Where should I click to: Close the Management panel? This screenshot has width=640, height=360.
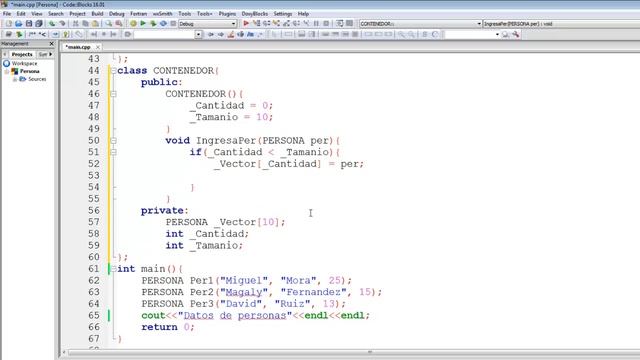pos(51,44)
